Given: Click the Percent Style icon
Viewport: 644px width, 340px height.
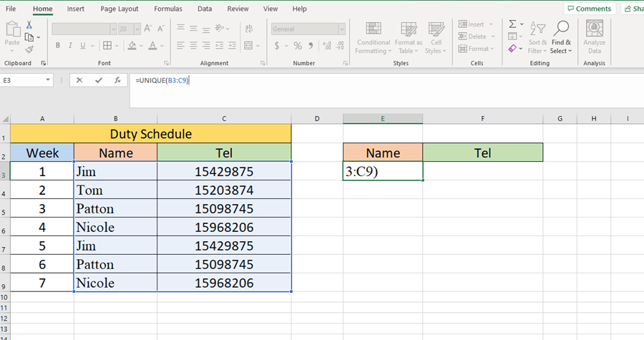Looking at the screenshot, I should coord(298,46).
